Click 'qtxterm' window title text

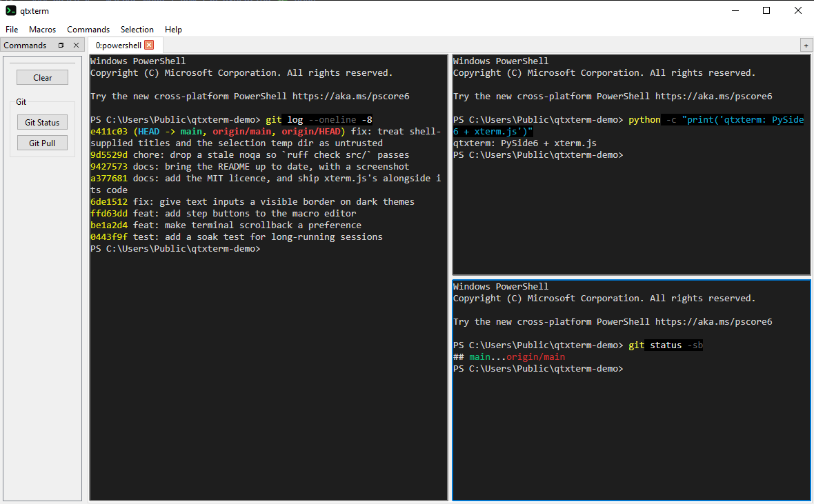34,11
